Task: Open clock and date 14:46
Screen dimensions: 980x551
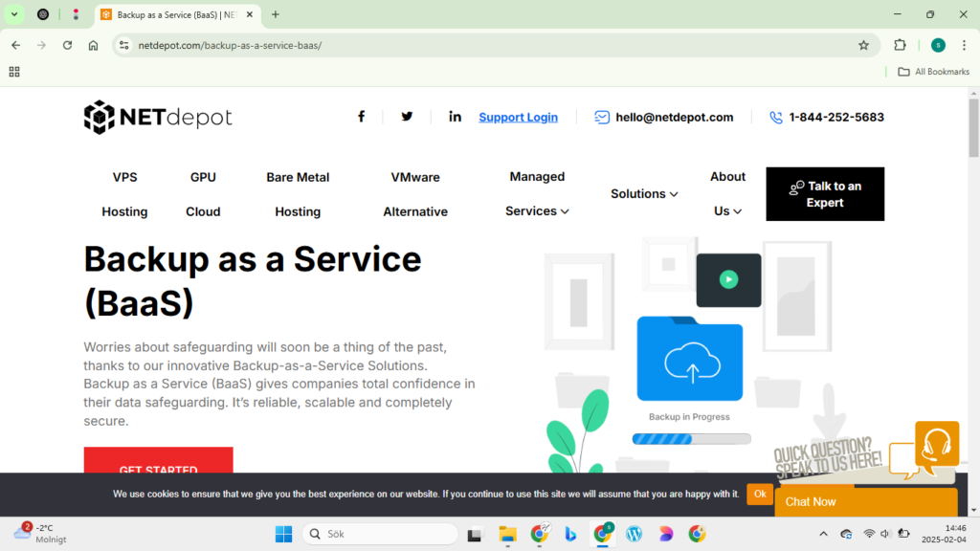Action: tap(944, 534)
